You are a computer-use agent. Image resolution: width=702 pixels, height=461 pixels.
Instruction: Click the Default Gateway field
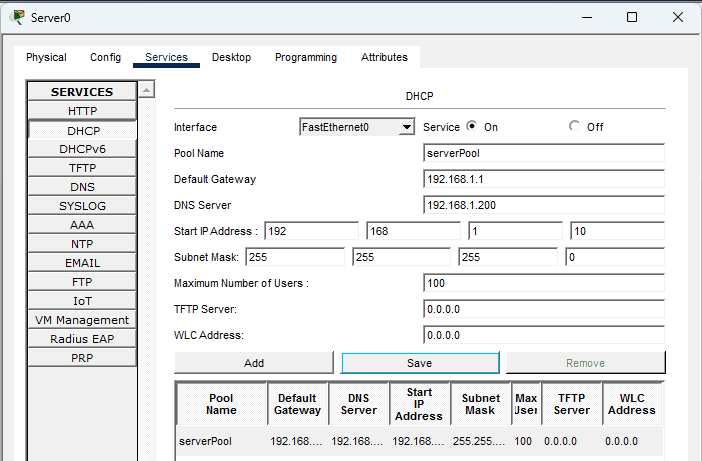(543, 179)
